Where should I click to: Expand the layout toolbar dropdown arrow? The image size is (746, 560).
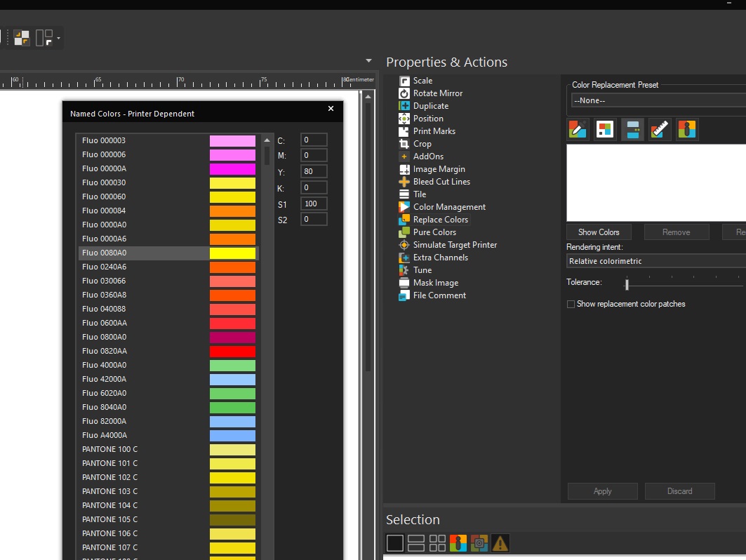(x=58, y=38)
